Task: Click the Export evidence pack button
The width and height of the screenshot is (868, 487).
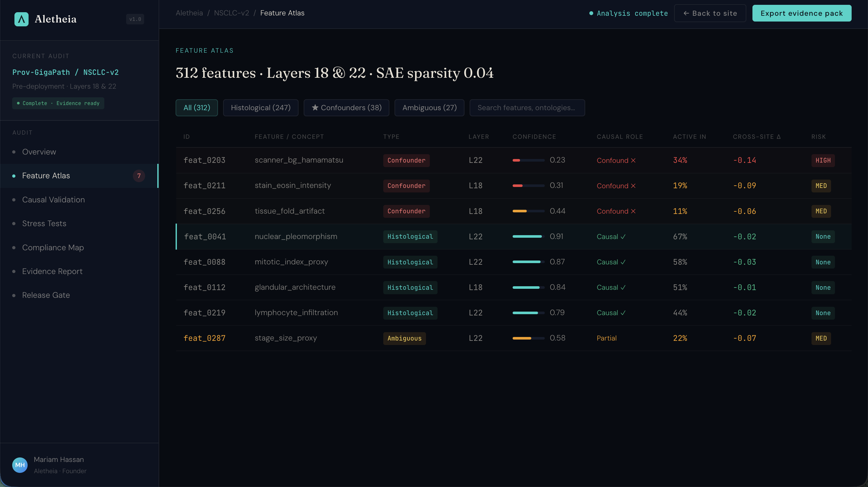Action: click(802, 13)
